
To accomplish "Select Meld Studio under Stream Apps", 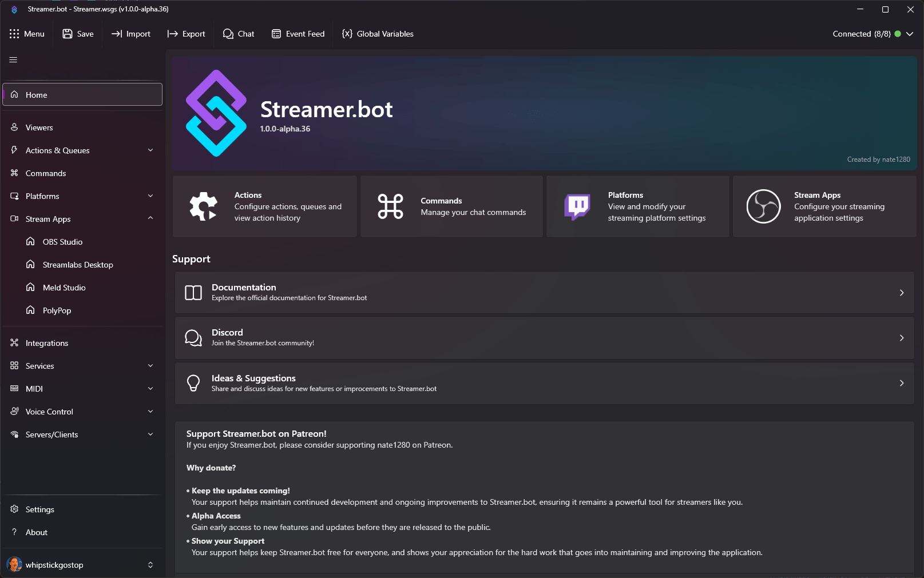I will pos(64,287).
